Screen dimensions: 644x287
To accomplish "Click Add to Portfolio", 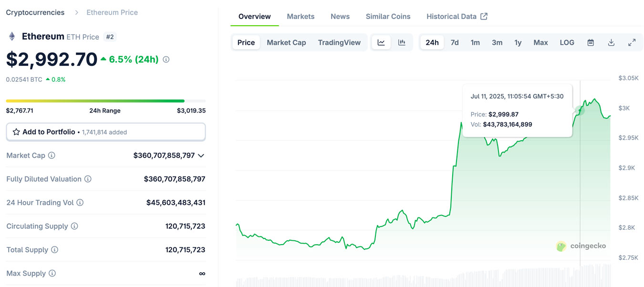I will click(x=49, y=132).
